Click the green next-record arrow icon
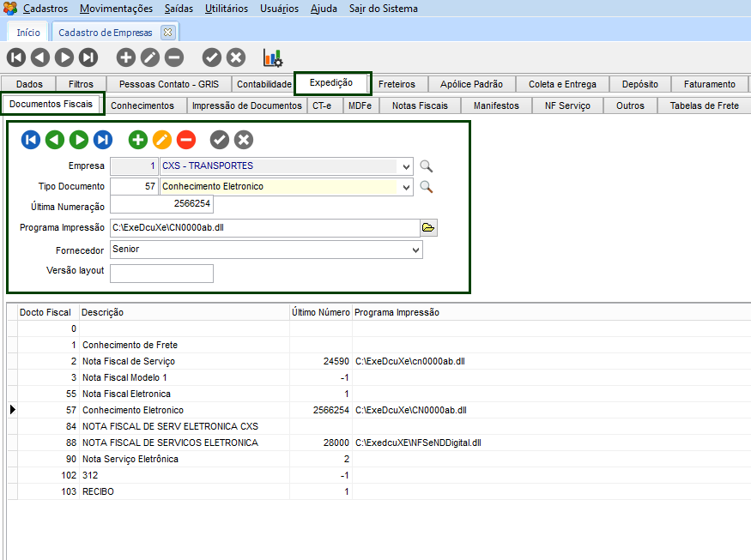Screen dimensions: 751x560 79,140
